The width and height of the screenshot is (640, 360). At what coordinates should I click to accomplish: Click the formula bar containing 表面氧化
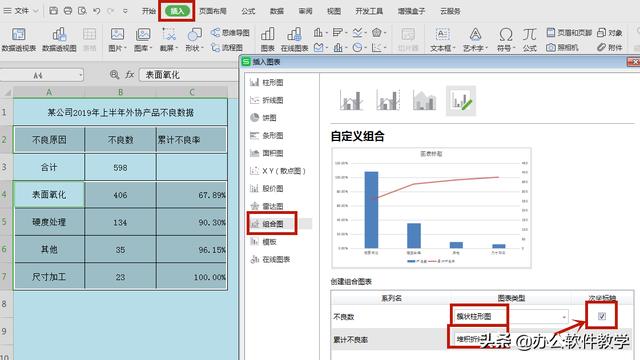(x=189, y=75)
